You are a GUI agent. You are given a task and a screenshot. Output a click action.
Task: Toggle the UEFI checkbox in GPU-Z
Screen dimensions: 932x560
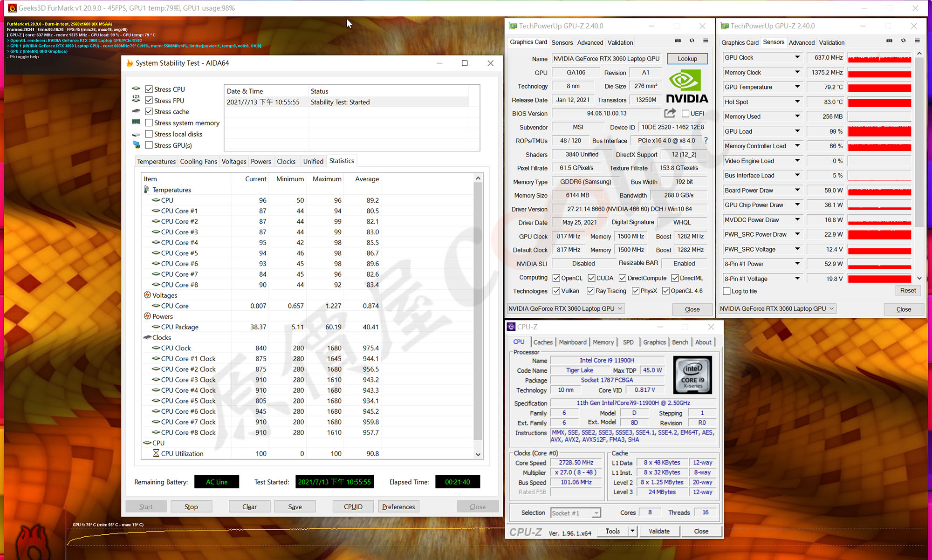pos(685,113)
